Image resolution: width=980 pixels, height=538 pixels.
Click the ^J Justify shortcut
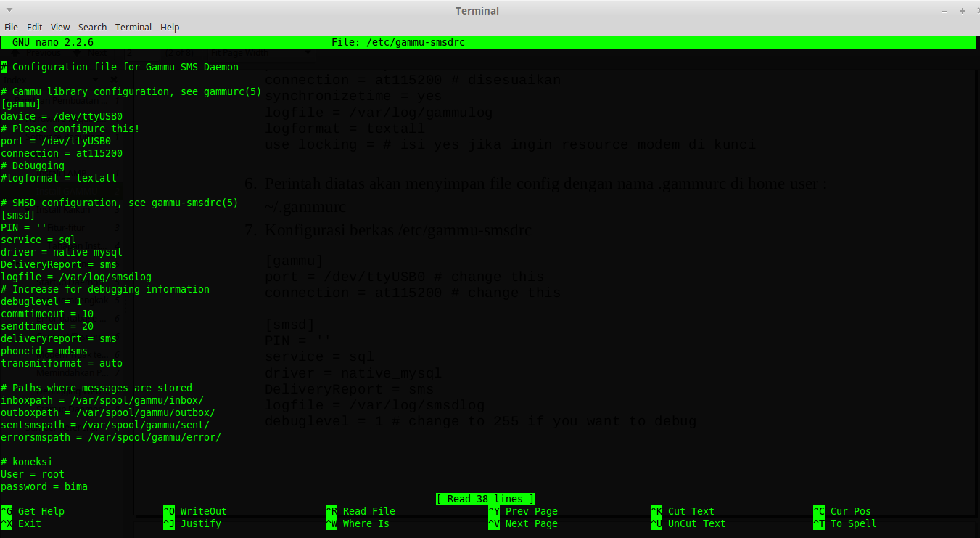pos(192,523)
